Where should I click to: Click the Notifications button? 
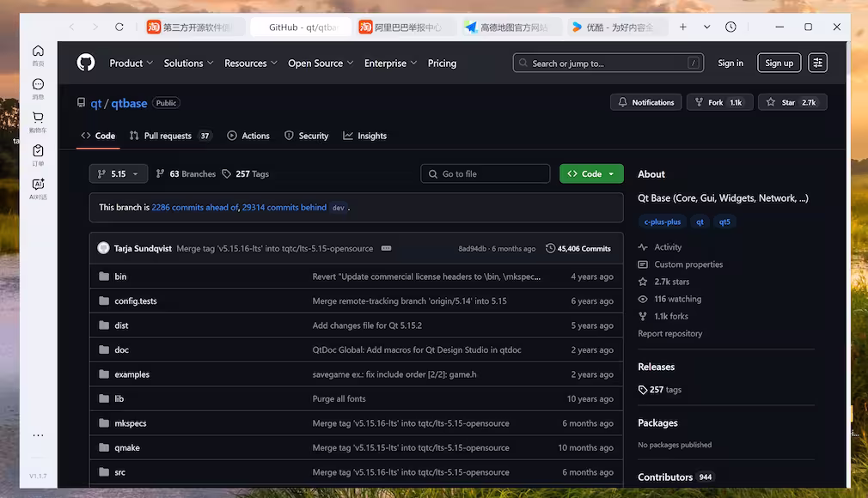645,102
